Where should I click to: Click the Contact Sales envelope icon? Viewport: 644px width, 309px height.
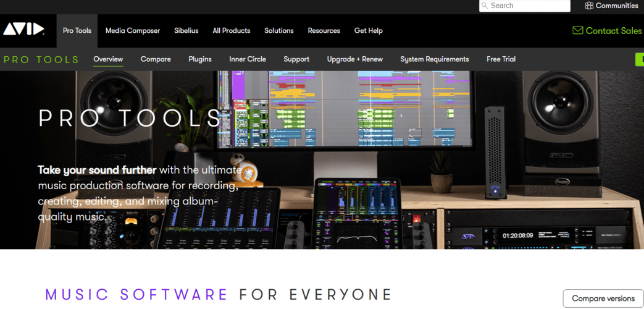tap(577, 30)
